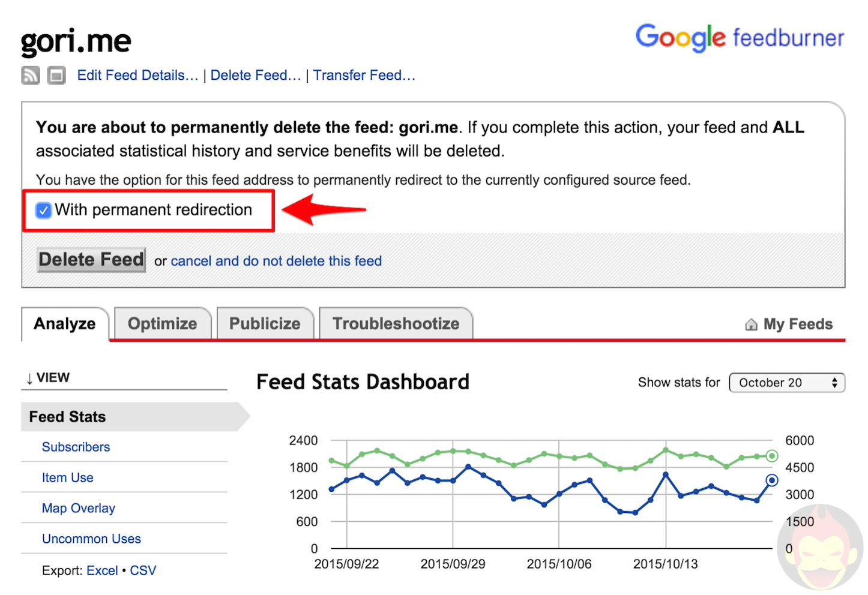Click the gray window icon beside RSS
This screenshot has height=595, width=868.
pyautogui.click(x=56, y=76)
